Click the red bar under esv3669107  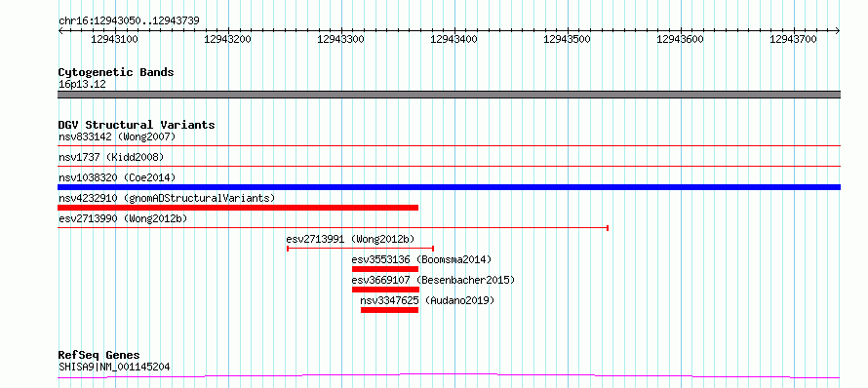[x=386, y=290]
